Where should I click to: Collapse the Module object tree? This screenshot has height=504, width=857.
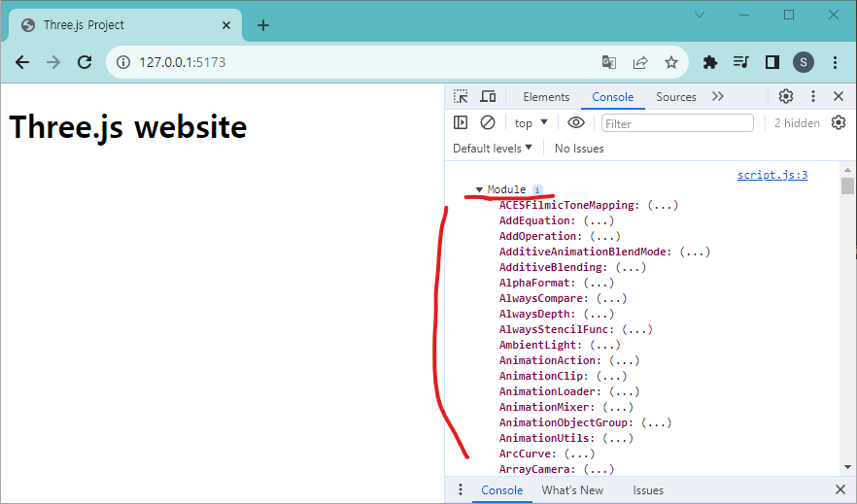(x=479, y=189)
